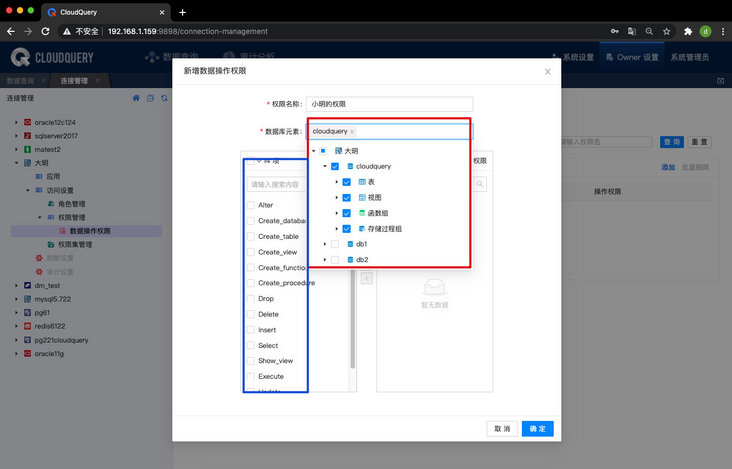Click the CloudQuery logo
Image resolution: width=732 pixels, height=469 pixels.
[x=52, y=57]
